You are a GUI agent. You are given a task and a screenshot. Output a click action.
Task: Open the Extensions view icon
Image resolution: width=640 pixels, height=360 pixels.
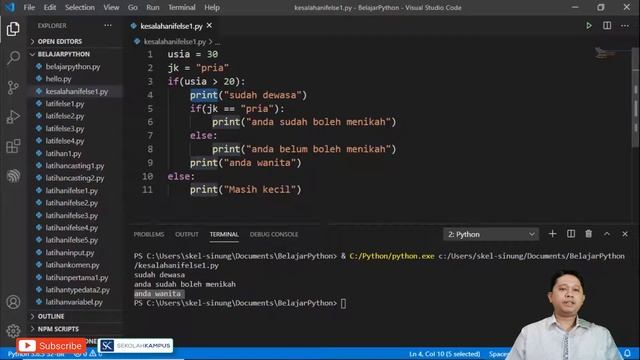13,146
